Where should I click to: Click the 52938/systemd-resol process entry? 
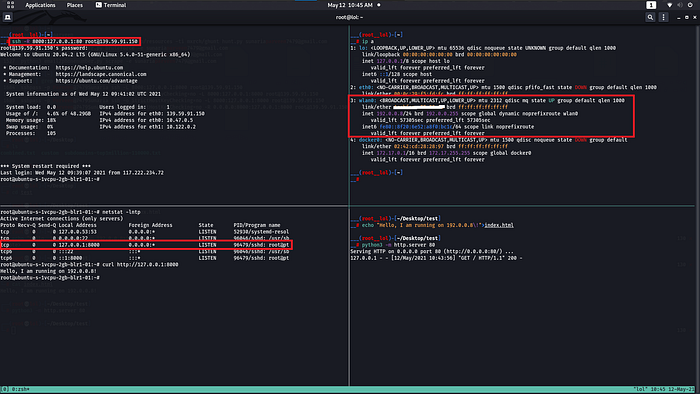(x=261, y=232)
